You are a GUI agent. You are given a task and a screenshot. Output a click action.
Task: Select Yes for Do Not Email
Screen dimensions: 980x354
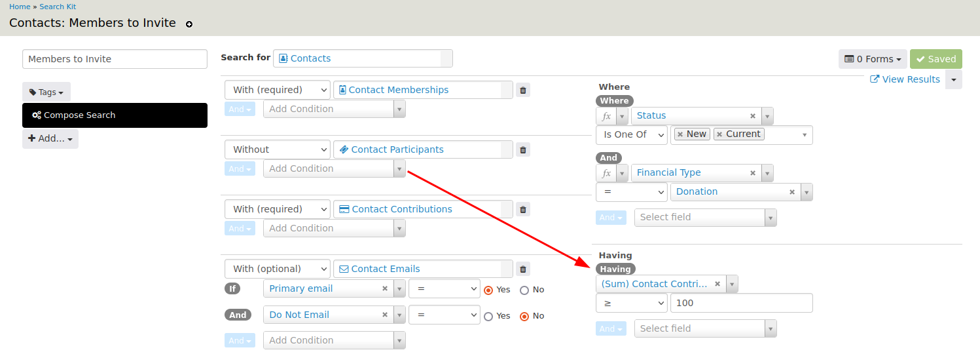click(x=488, y=317)
